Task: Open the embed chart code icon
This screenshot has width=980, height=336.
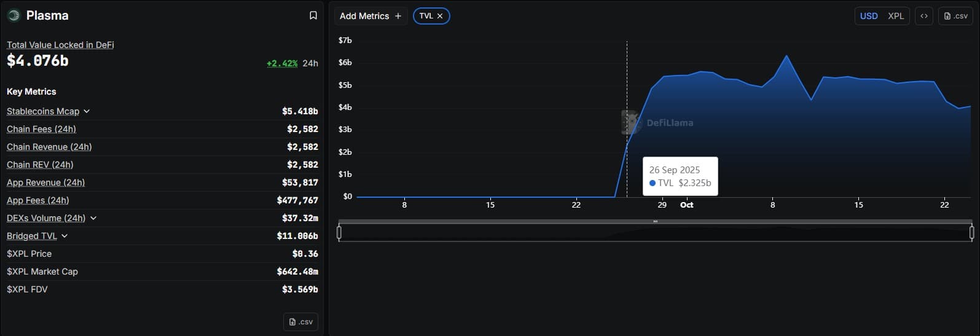Action: [923, 16]
